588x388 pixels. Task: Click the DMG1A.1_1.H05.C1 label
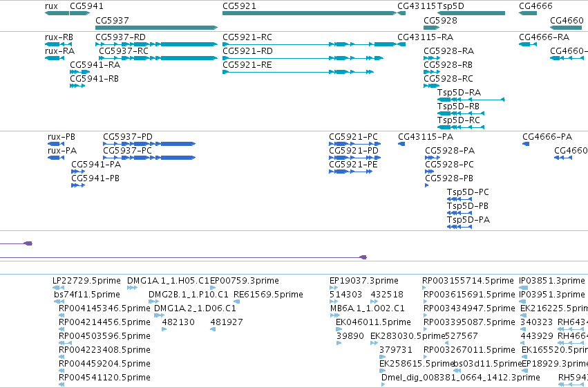[168, 281]
